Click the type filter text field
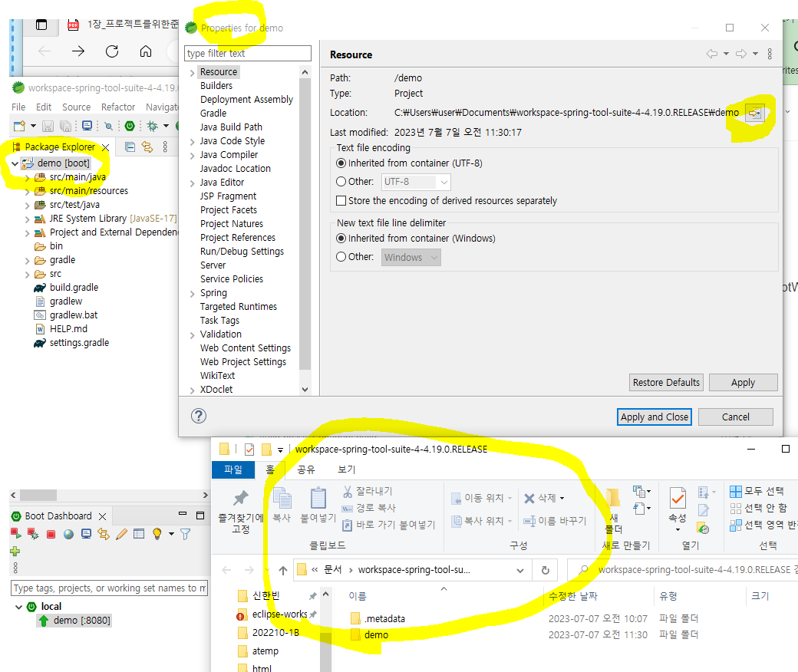The image size is (798, 672). pyautogui.click(x=248, y=54)
